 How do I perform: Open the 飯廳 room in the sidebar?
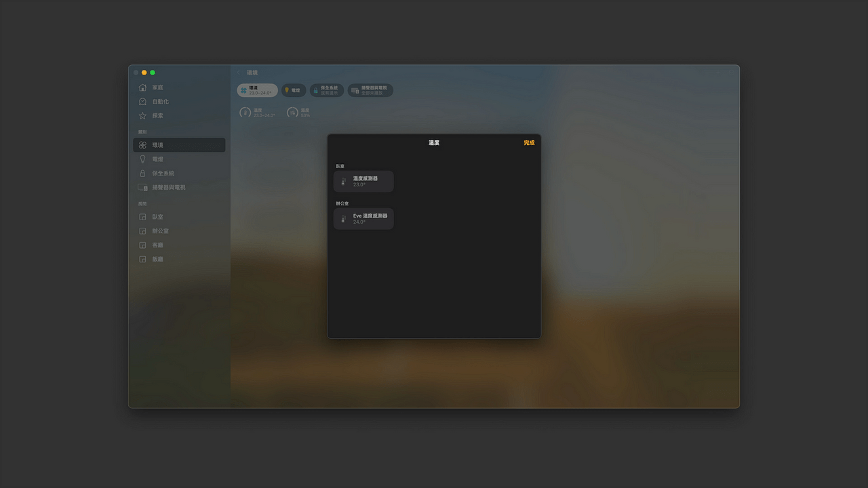[x=179, y=259]
